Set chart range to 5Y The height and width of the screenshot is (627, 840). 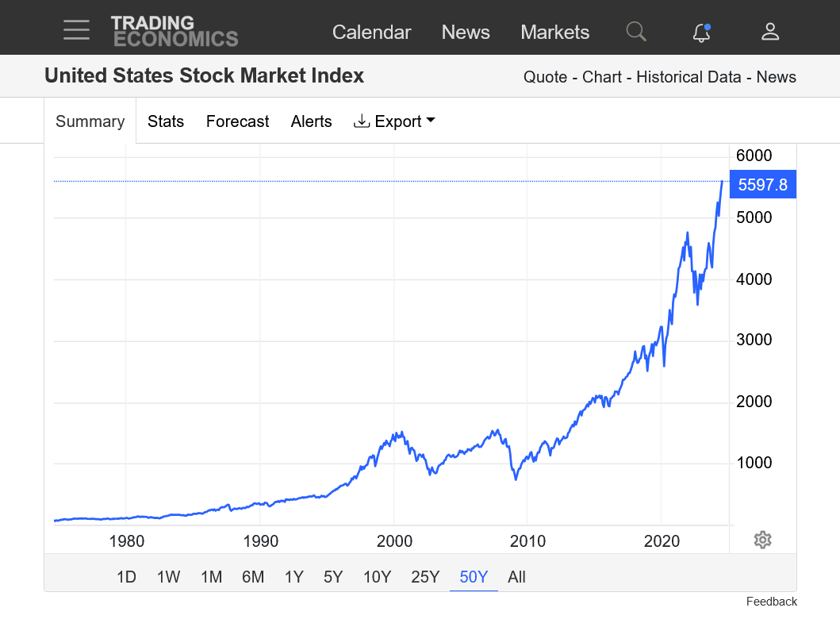333,577
